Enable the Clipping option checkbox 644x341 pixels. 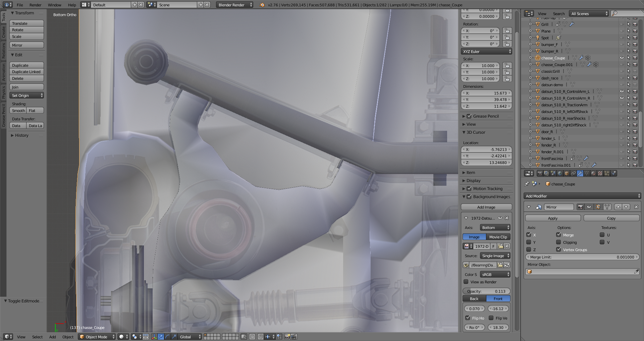pos(558,242)
